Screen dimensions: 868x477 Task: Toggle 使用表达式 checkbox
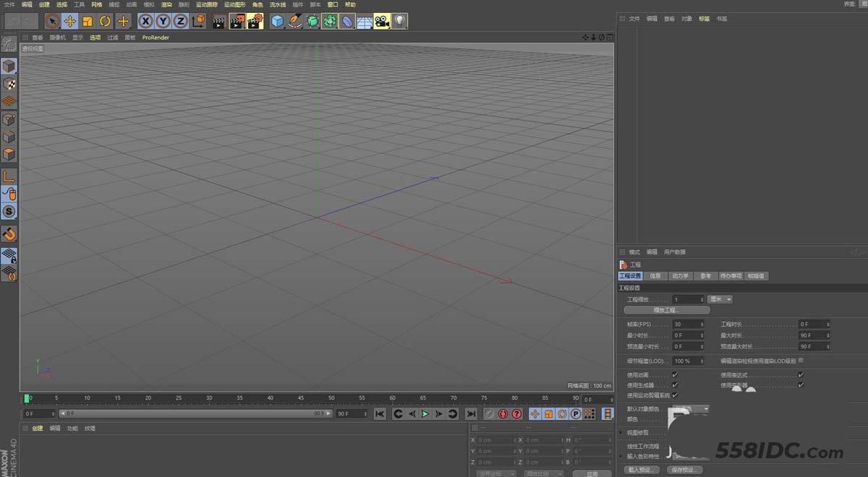point(801,375)
